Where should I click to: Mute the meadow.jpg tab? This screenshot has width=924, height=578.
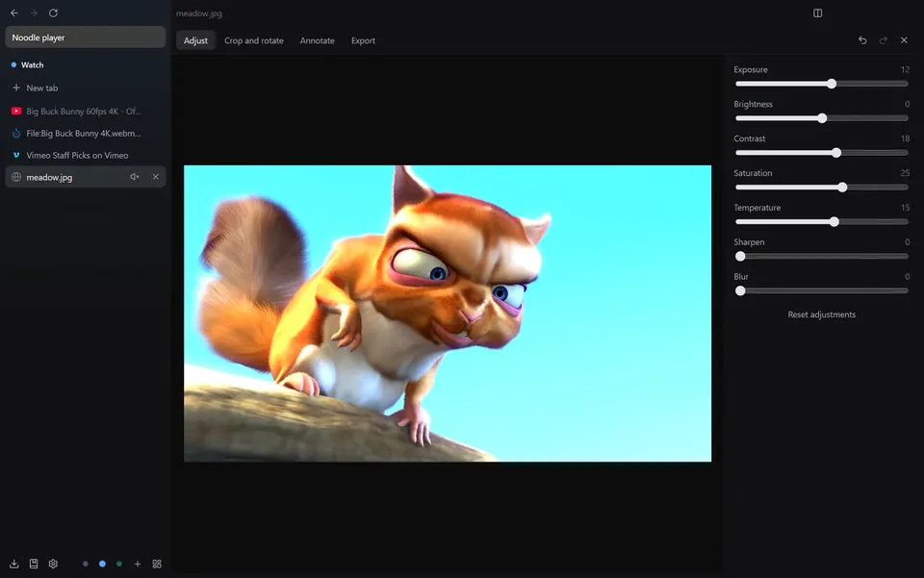[135, 177]
